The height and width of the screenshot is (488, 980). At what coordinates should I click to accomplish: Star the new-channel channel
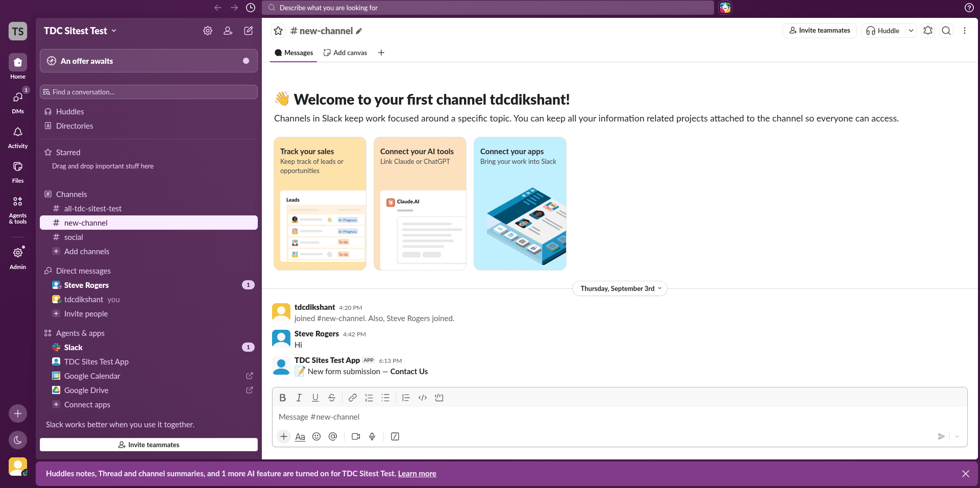click(x=278, y=31)
